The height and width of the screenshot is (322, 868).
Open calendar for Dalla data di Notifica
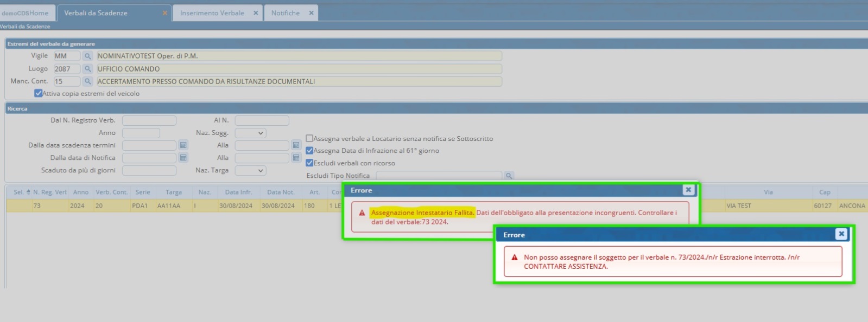183,158
